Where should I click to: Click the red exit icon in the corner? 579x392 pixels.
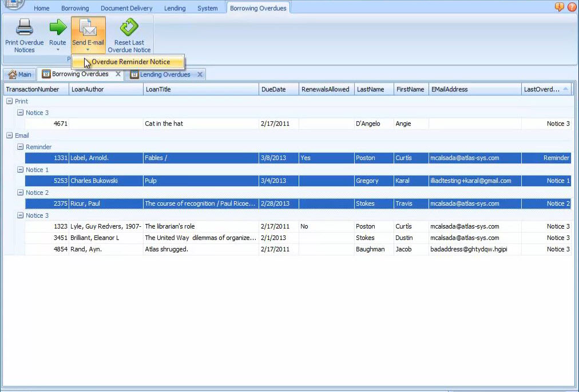click(572, 7)
